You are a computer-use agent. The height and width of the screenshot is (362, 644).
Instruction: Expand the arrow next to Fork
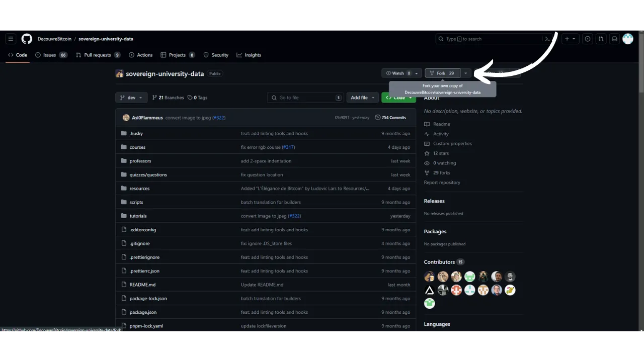pos(466,73)
